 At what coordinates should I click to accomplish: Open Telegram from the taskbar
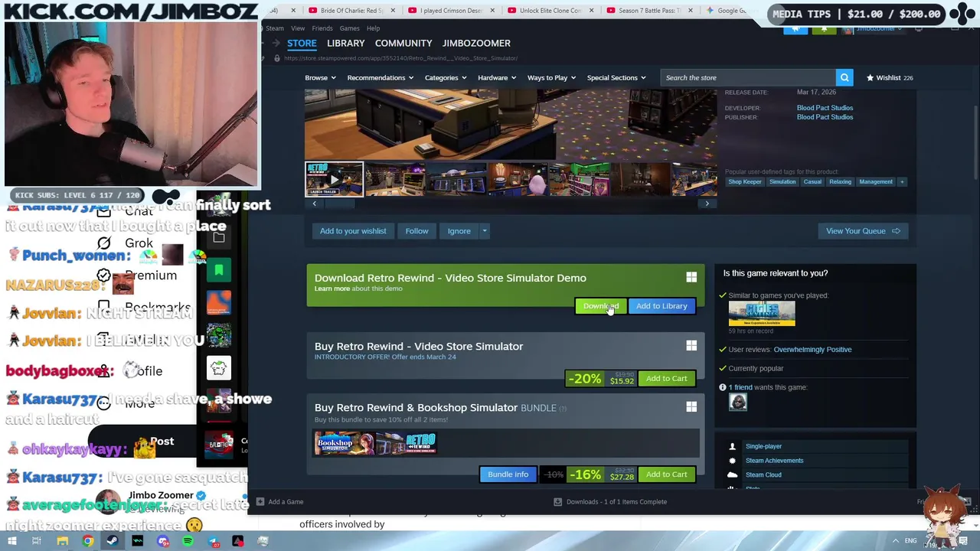(213, 541)
